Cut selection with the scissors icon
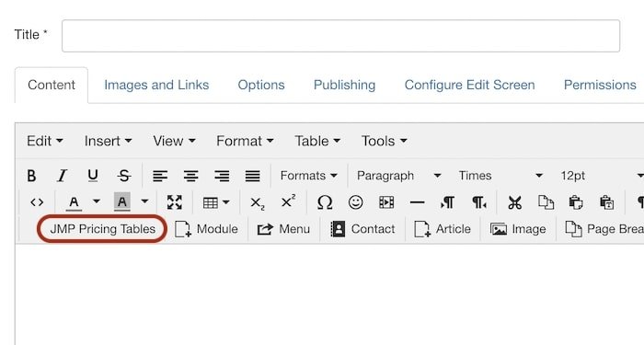644x345 pixels. coord(514,202)
